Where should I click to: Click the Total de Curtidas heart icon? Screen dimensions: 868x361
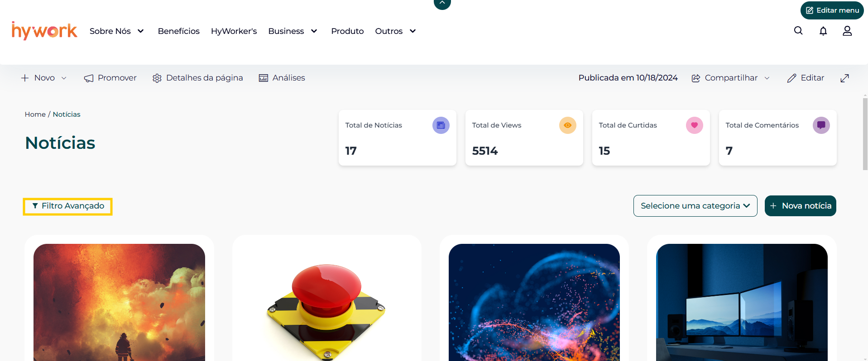[694, 125]
